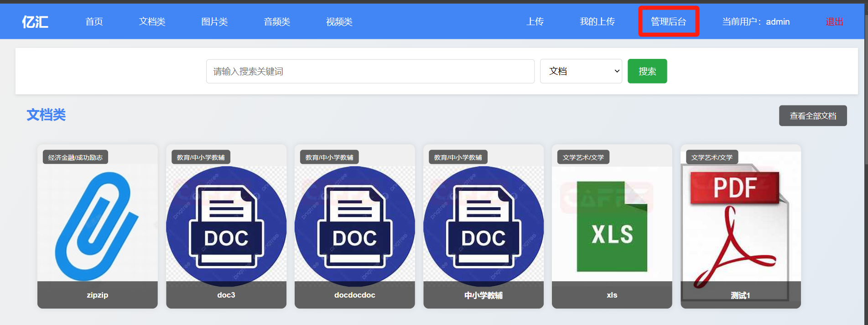
Task: Open the 图片类 navigation item
Action: [214, 21]
